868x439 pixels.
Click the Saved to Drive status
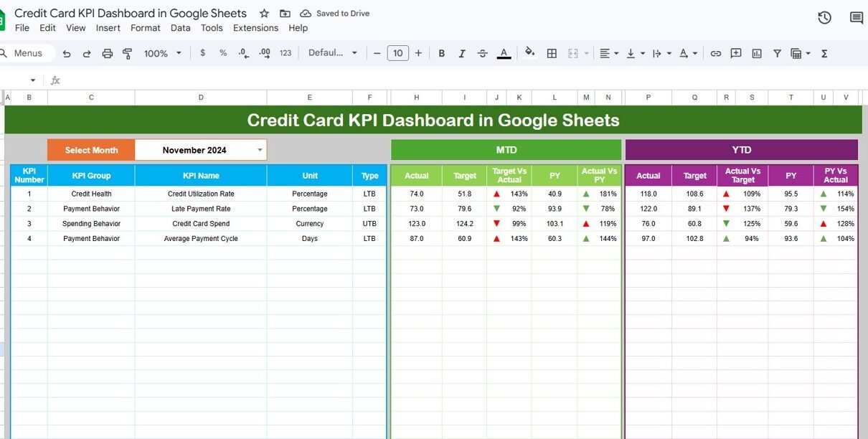[x=335, y=14]
